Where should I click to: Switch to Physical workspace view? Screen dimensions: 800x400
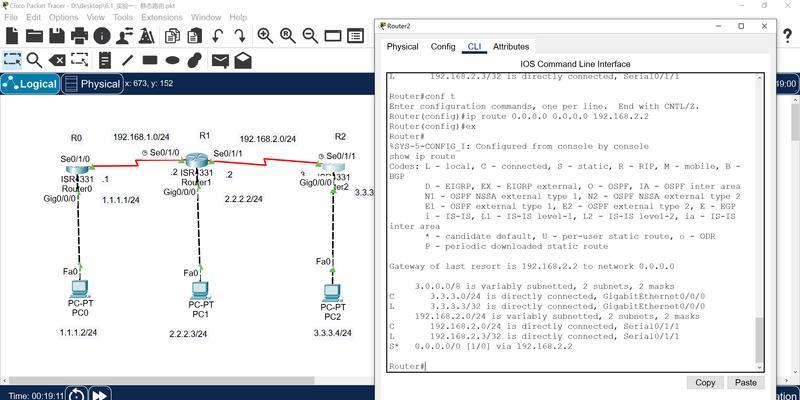tap(92, 84)
